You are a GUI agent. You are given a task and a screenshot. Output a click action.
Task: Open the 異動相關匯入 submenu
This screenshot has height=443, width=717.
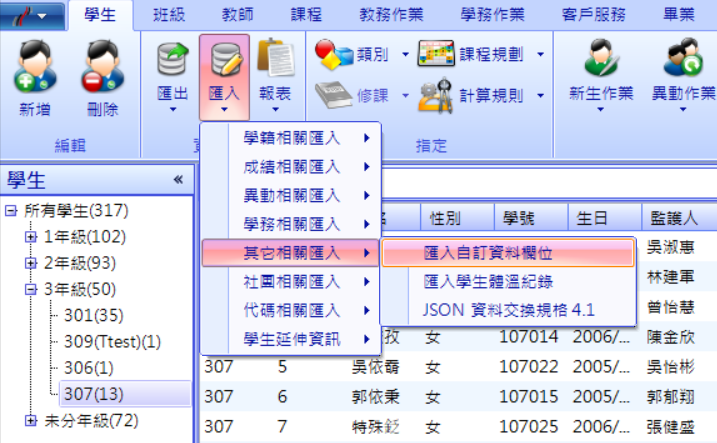point(291,196)
